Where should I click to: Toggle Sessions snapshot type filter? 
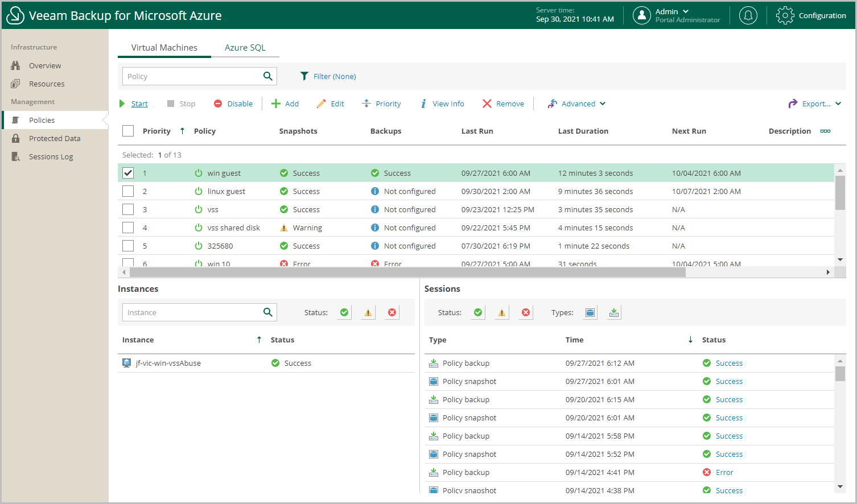(590, 312)
